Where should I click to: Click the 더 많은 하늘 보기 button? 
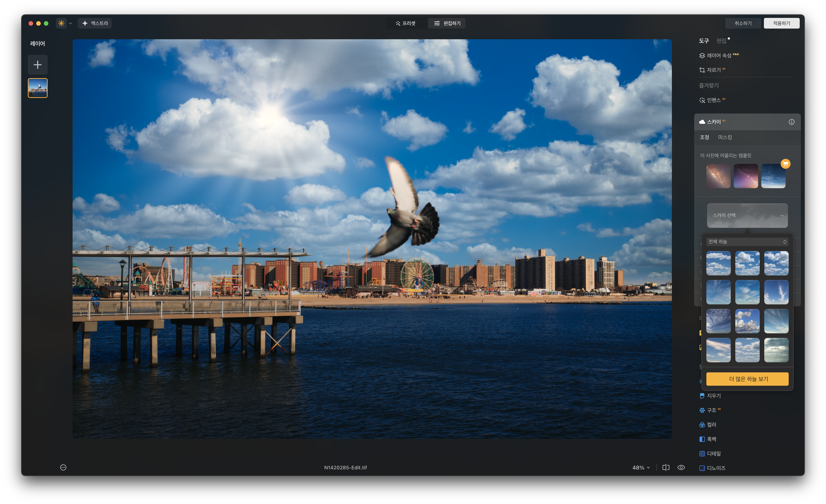tap(747, 379)
